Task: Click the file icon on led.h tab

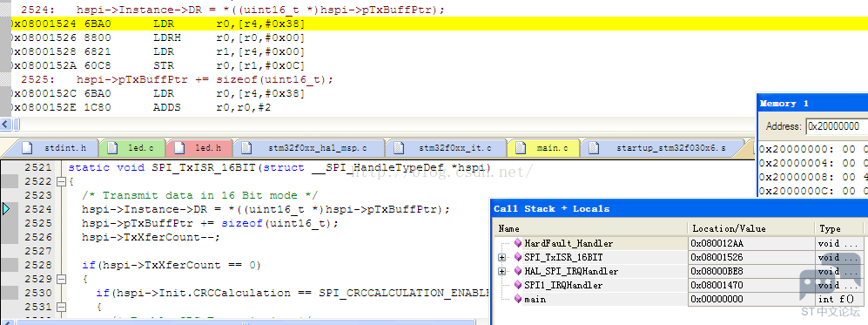Action: [178, 148]
